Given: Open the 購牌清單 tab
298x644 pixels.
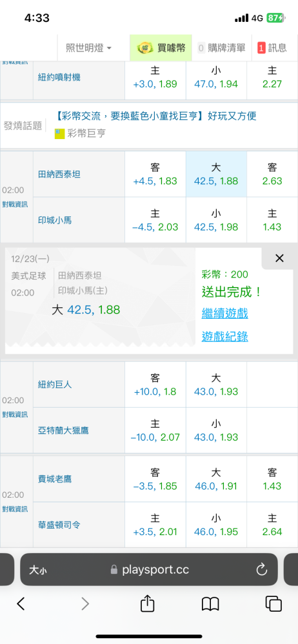Looking at the screenshot, I should (221, 48).
